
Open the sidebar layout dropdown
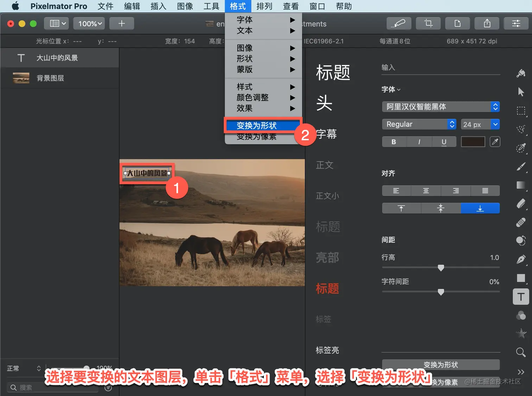tap(57, 24)
